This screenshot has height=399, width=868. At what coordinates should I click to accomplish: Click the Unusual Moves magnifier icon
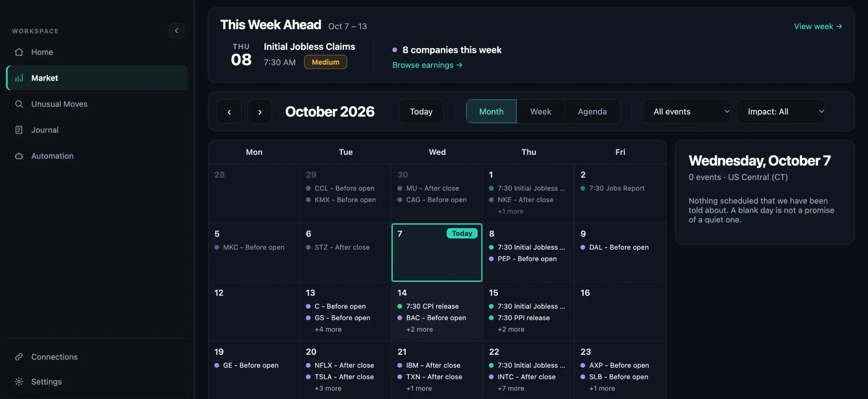[19, 104]
